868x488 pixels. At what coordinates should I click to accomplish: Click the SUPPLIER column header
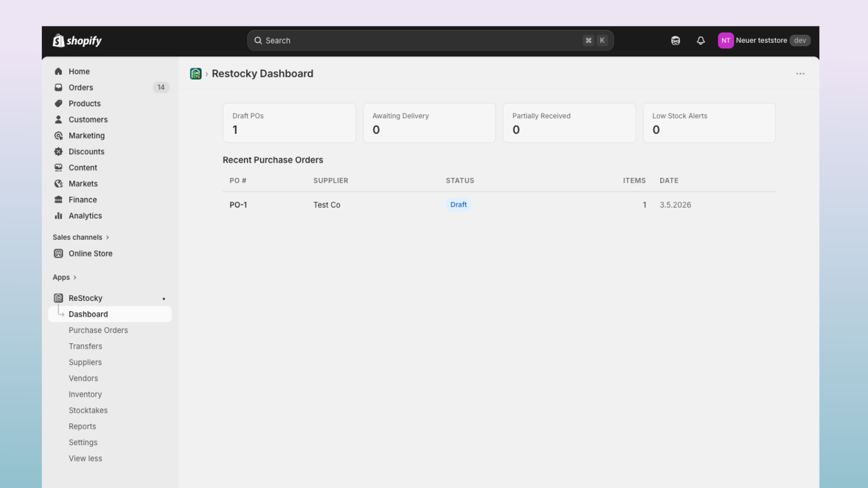pyautogui.click(x=331, y=181)
